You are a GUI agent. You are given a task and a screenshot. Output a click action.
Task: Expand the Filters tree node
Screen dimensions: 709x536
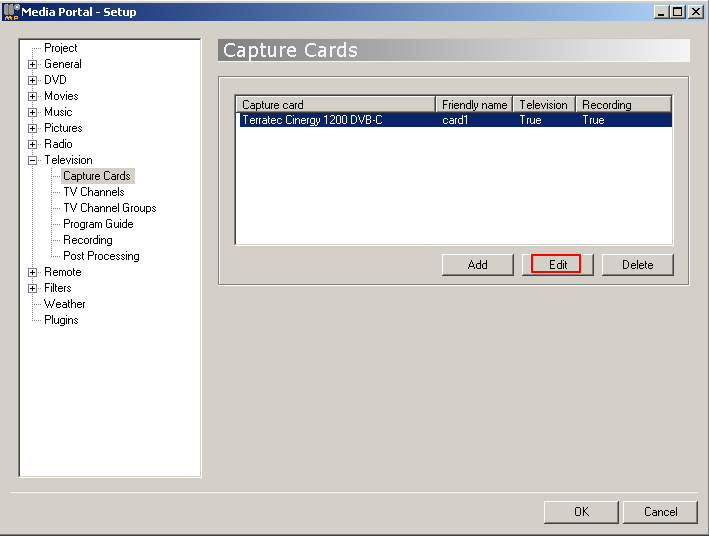(32, 288)
